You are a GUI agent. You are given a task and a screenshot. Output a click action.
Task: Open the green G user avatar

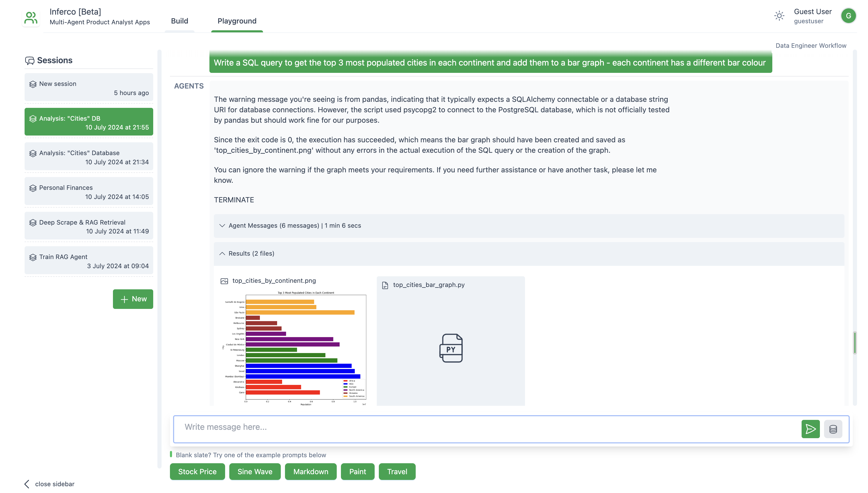pyautogui.click(x=848, y=16)
